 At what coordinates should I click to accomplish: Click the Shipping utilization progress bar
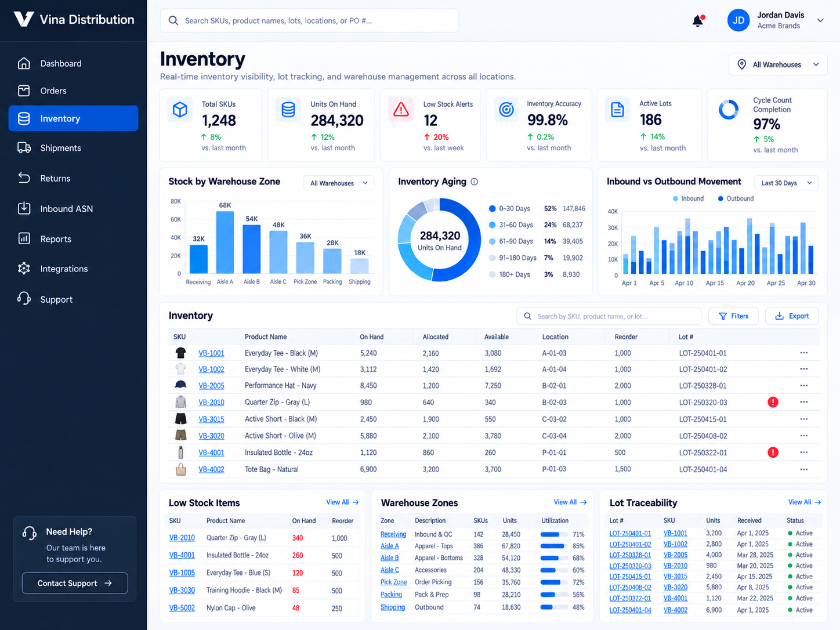pos(554,607)
